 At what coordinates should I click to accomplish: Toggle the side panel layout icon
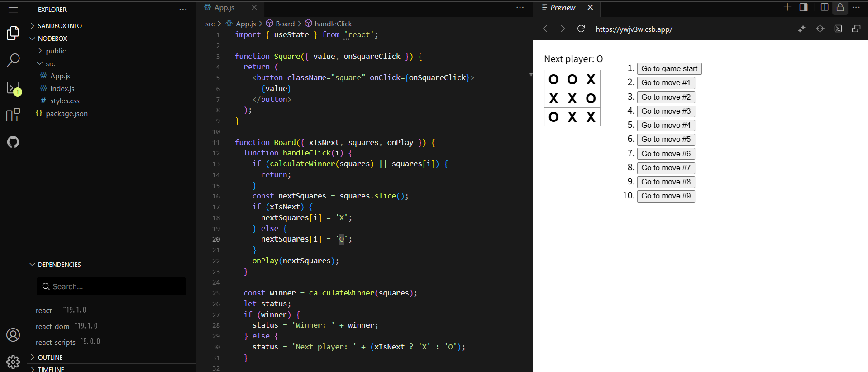point(804,7)
